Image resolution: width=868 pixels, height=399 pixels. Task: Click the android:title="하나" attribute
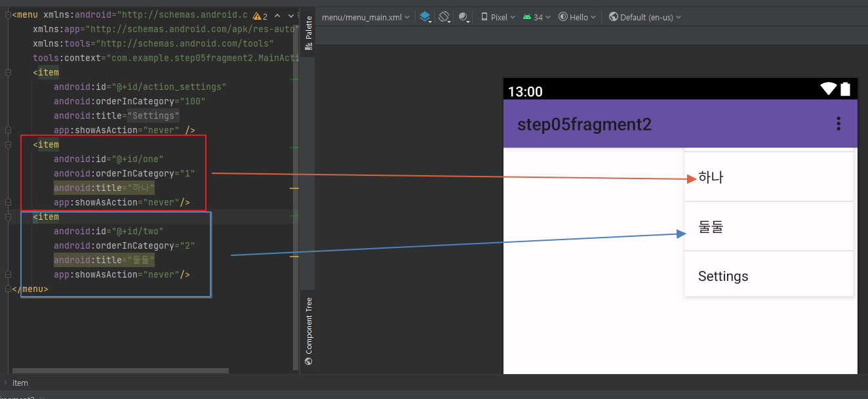[104, 188]
